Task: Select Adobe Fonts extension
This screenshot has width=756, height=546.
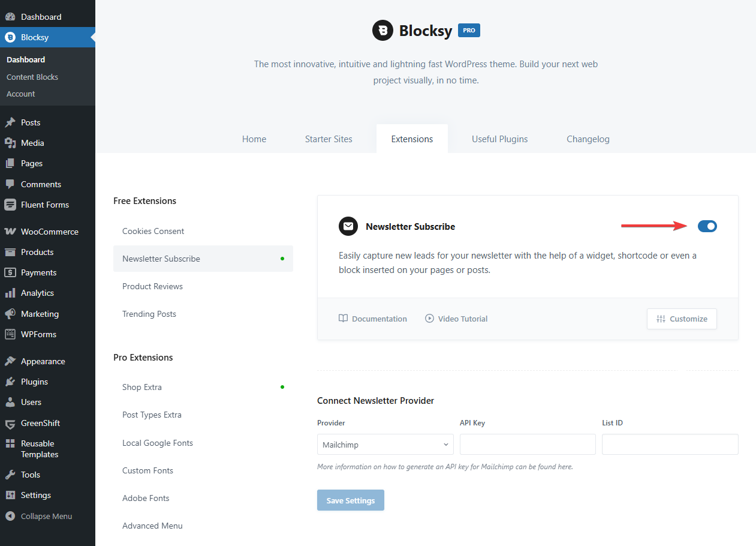Action: click(203, 498)
